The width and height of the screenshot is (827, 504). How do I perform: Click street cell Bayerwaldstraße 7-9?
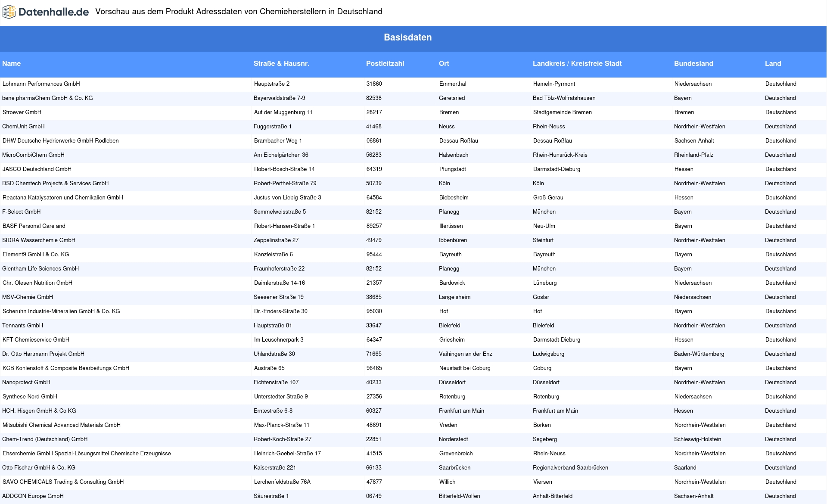click(280, 98)
